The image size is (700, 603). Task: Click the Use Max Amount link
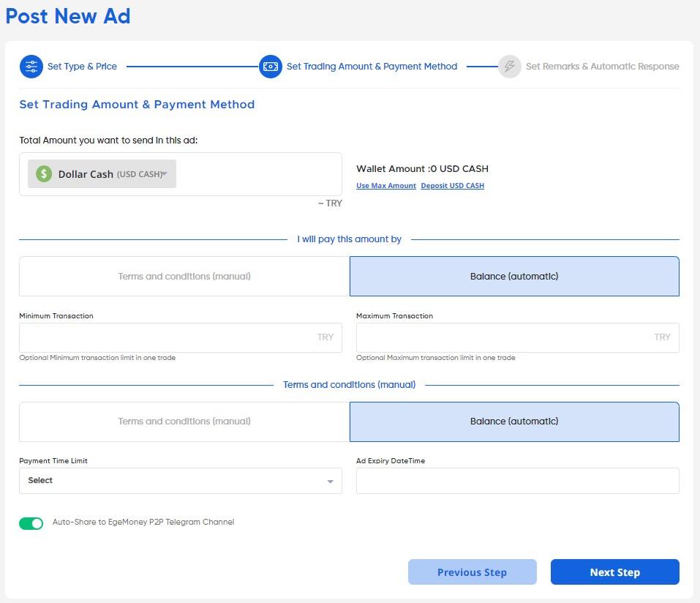click(385, 186)
